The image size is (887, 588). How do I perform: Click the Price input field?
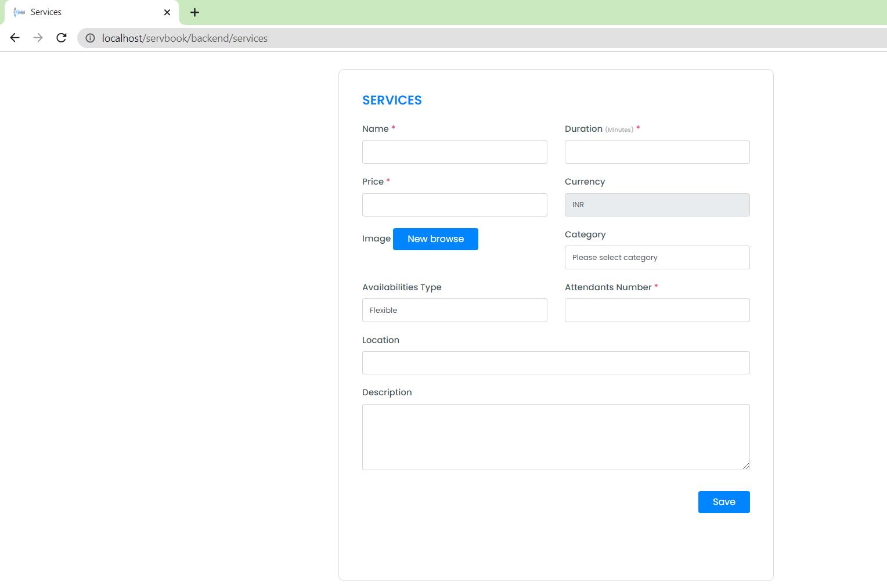pos(454,205)
